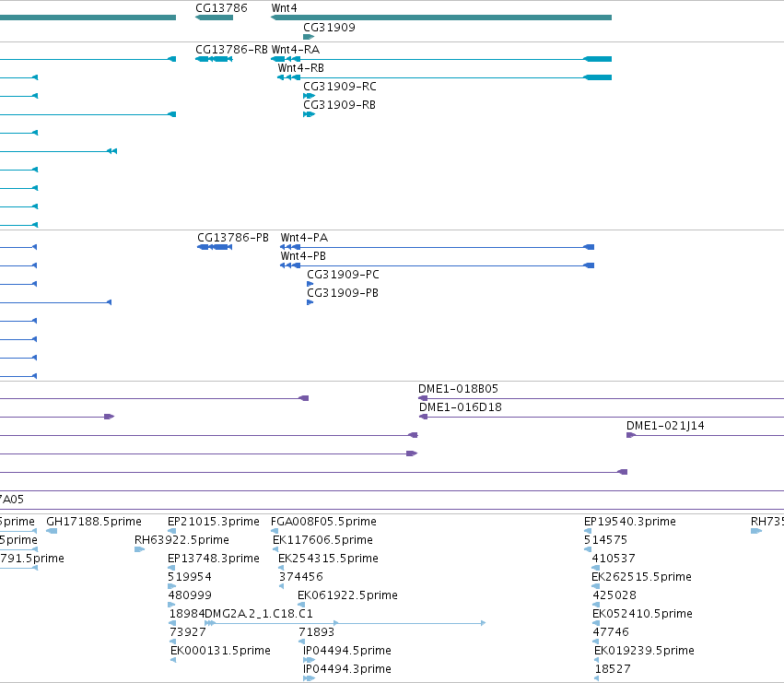
Task: Click the DMG2A.2_1.C18.C1 alignment line
Action: coord(345,623)
